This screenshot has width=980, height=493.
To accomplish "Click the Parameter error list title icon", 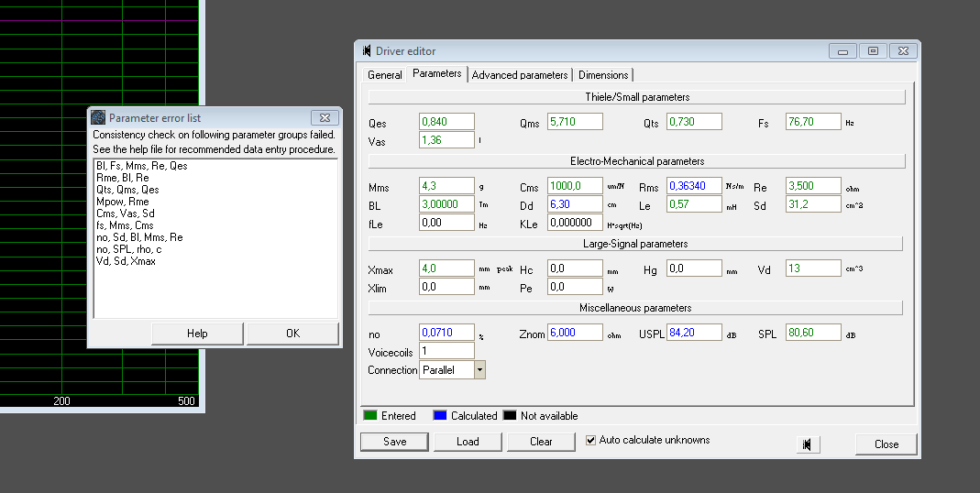I will [x=98, y=117].
